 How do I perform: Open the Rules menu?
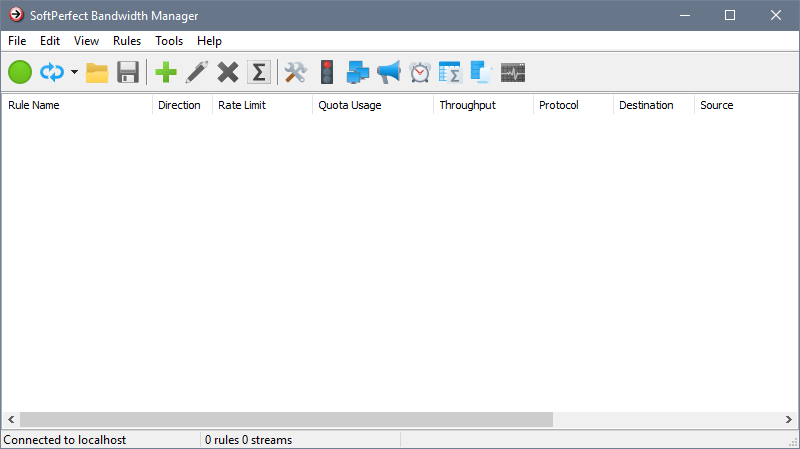pyautogui.click(x=127, y=41)
